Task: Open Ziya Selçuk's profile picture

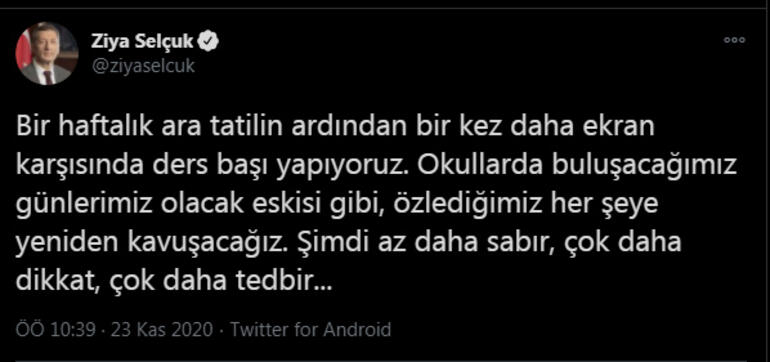Action: click(x=47, y=54)
